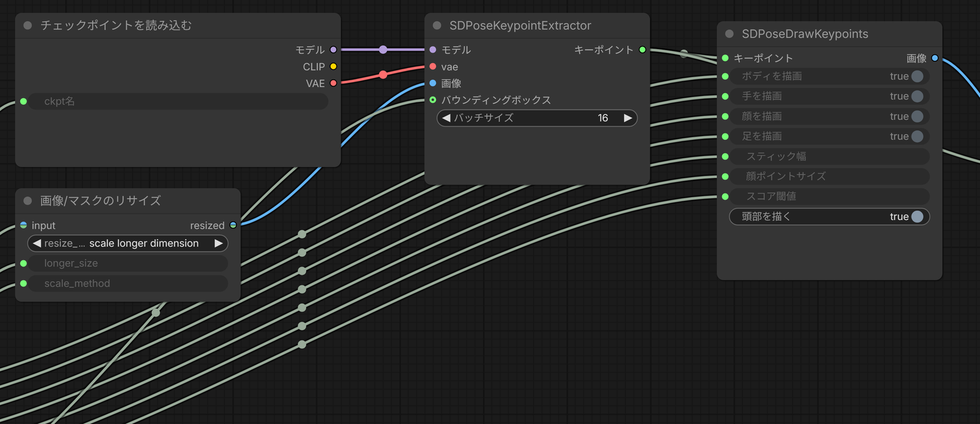The width and height of the screenshot is (980, 424).
Task: Collapse the SDPoseDrawKeypoints node via its dot
Action: (x=729, y=34)
